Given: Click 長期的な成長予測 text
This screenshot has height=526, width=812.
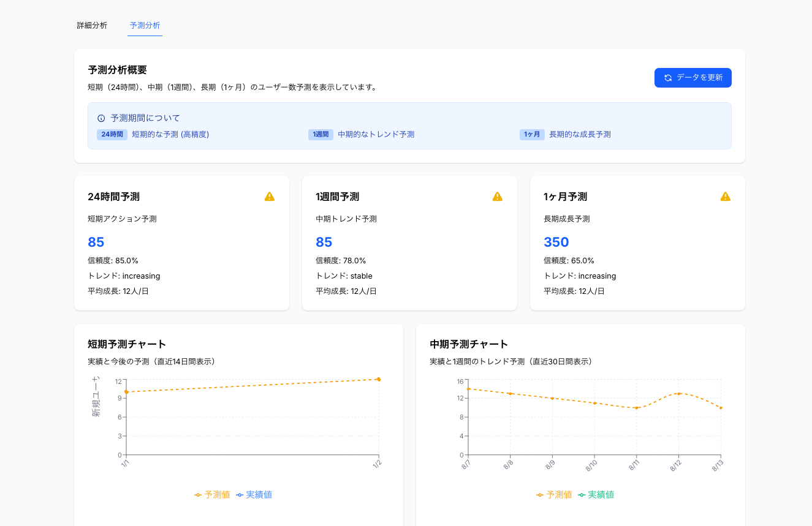Looking at the screenshot, I should pos(580,135).
